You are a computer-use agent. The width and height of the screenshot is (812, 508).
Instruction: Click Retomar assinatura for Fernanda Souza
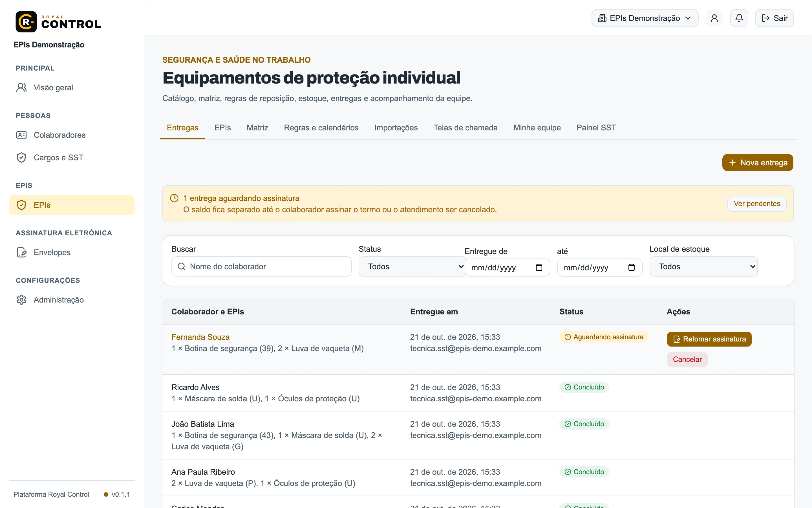709,339
